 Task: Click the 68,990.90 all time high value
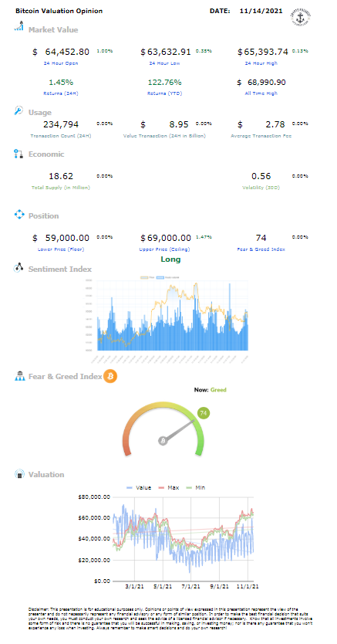click(x=267, y=82)
